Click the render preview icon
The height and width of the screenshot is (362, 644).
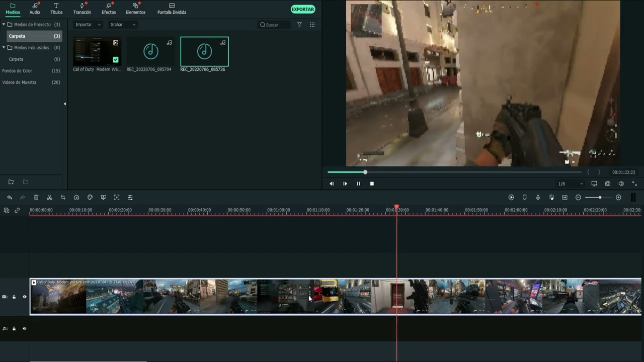(x=511, y=198)
